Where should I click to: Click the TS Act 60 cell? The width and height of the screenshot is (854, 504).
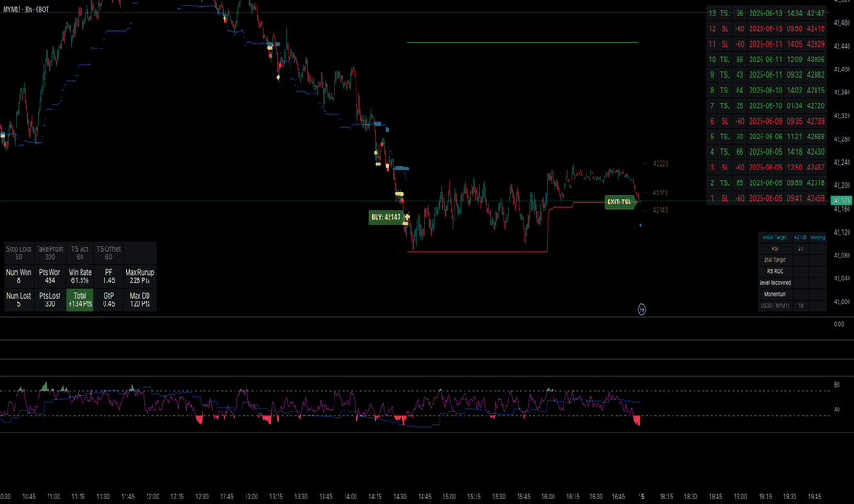[80, 253]
